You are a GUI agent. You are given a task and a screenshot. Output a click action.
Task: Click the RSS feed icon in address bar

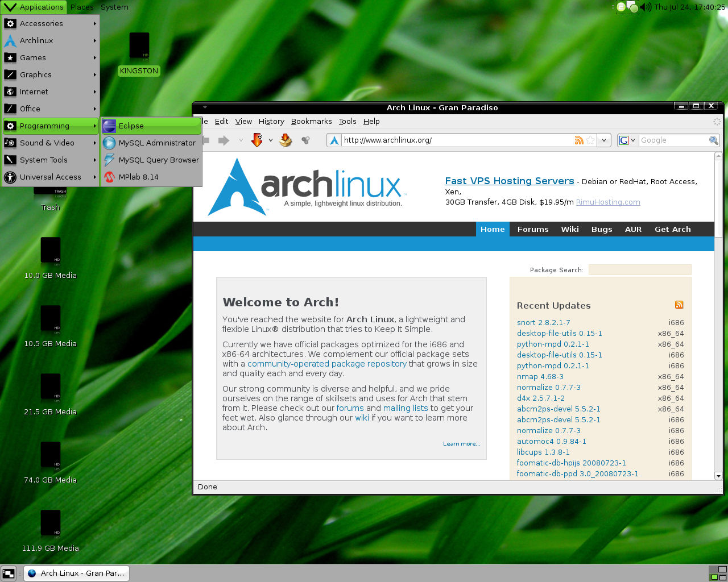pos(579,140)
